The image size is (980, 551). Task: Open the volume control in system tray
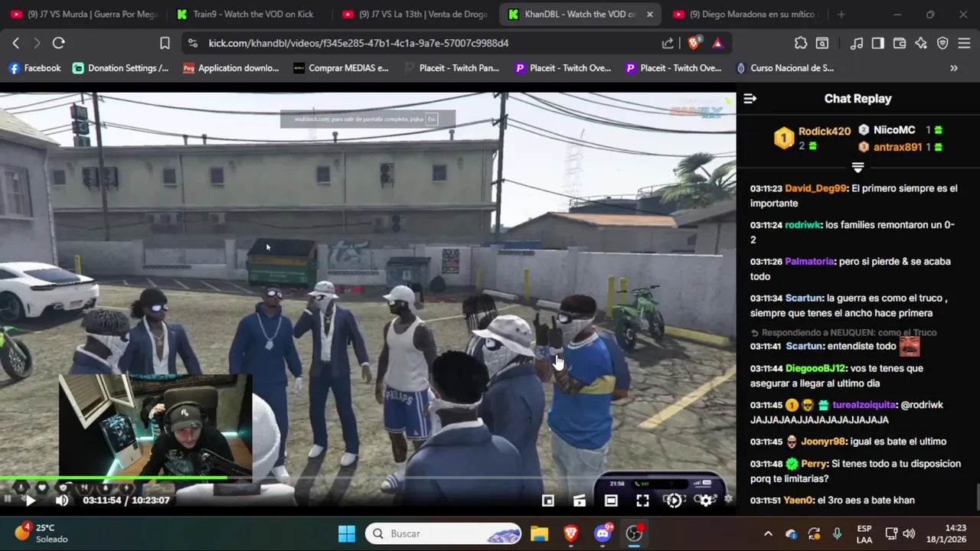click(909, 533)
